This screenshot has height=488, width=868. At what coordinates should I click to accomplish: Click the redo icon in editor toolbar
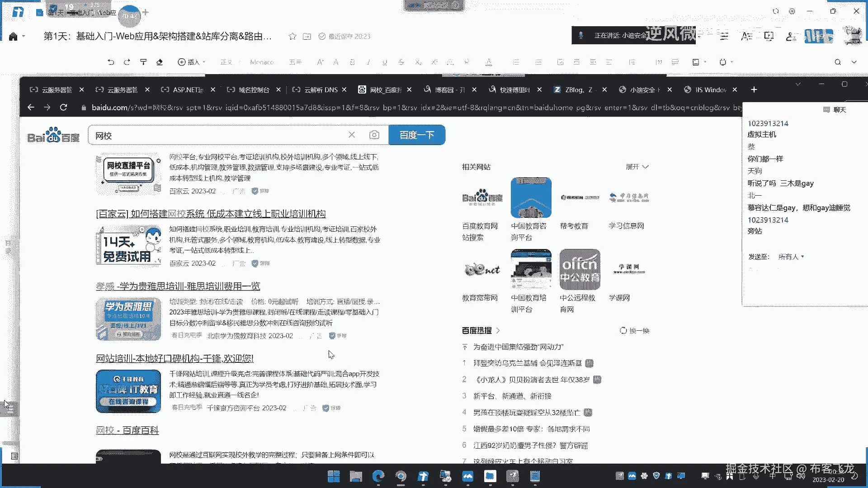point(127,62)
